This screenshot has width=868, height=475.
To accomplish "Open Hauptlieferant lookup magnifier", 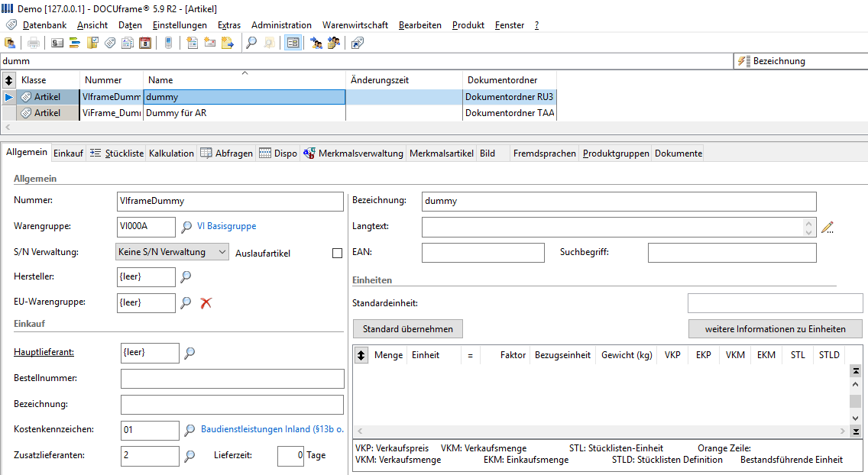I will pyautogui.click(x=189, y=353).
